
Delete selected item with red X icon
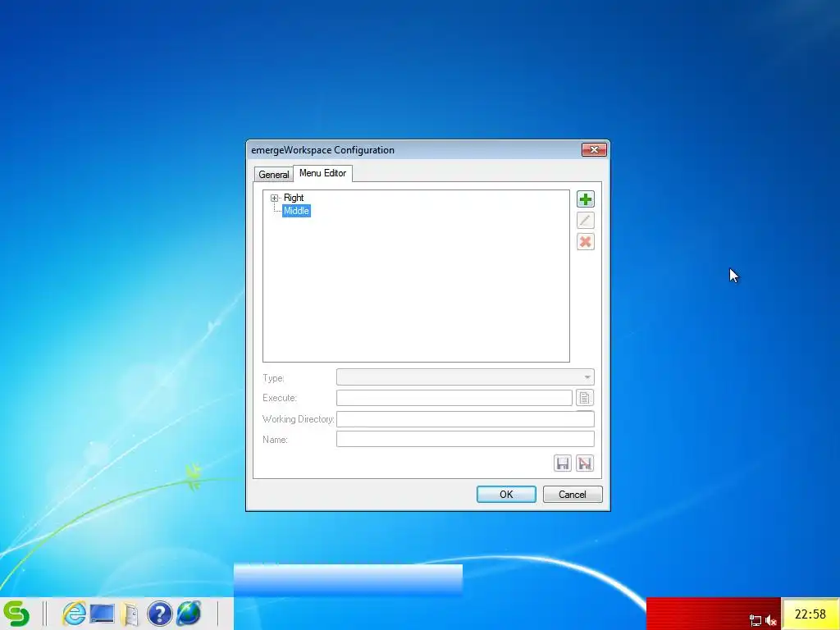tap(585, 242)
